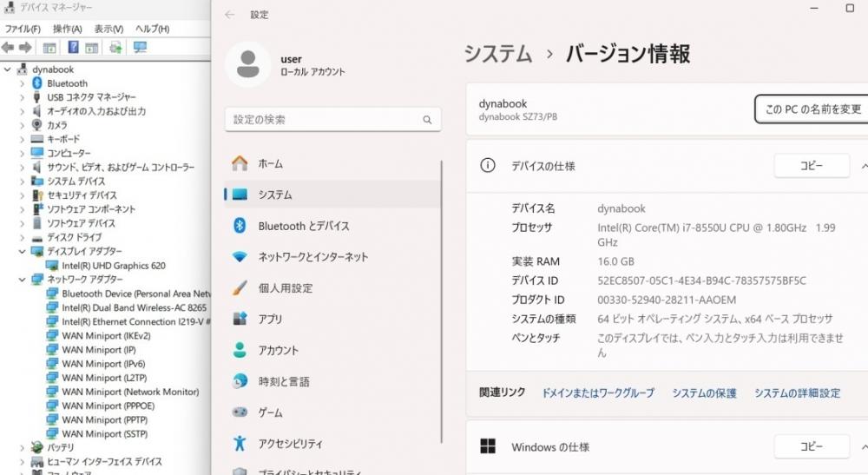Expand ヒューマン インターフェイス デバイス node
The height and width of the screenshot is (475, 868).
23,462
